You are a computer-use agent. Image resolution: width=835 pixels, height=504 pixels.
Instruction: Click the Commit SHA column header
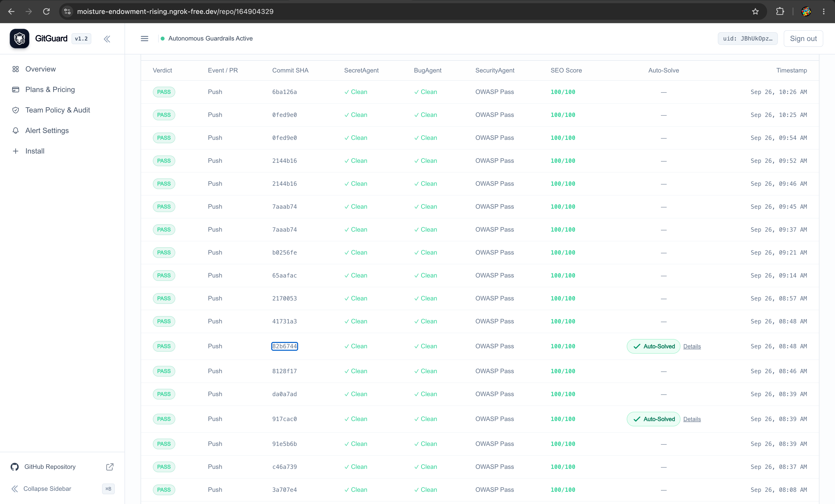(290, 71)
